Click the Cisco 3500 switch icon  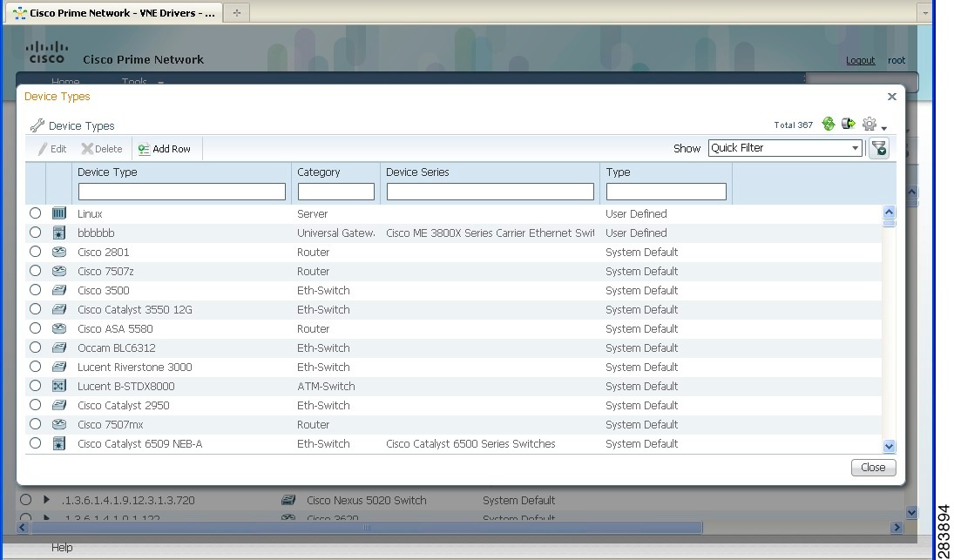59,290
